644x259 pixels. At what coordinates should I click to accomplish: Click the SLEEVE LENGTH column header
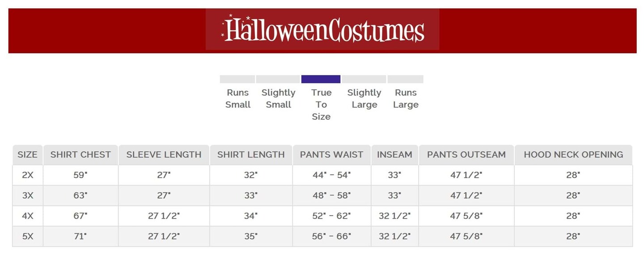[x=164, y=155]
